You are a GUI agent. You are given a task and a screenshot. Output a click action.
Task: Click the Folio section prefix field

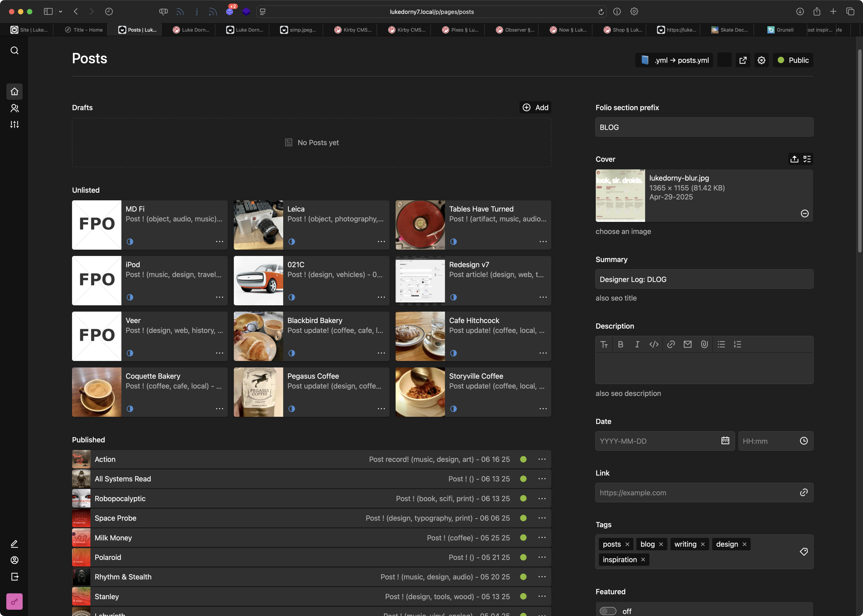click(704, 127)
